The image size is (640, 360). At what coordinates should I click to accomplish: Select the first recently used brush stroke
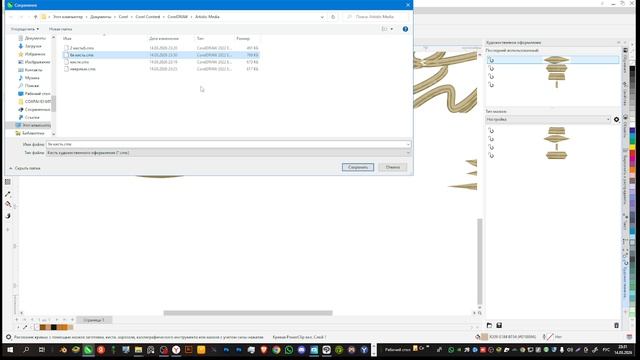click(x=553, y=60)
